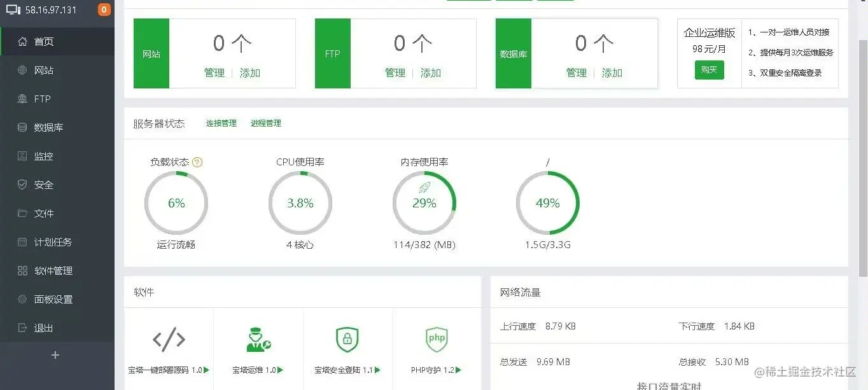Click the green FTP tile label
The height and width of the screenshot is (390, 868).
pos(333,53)
